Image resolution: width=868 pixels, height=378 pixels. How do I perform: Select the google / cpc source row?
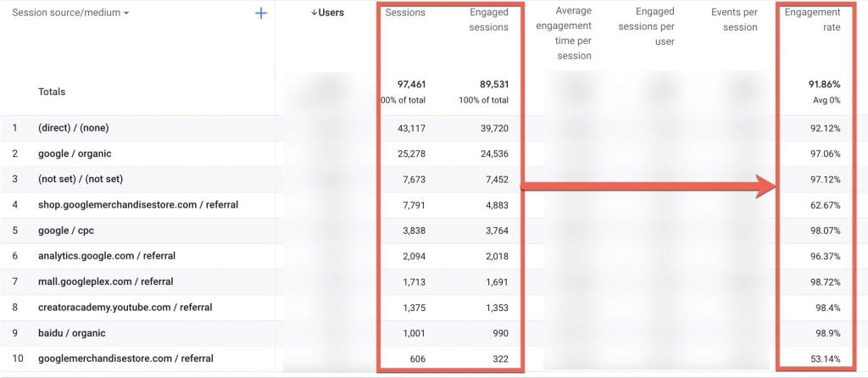pyautogui.click(x=67, y=231)
